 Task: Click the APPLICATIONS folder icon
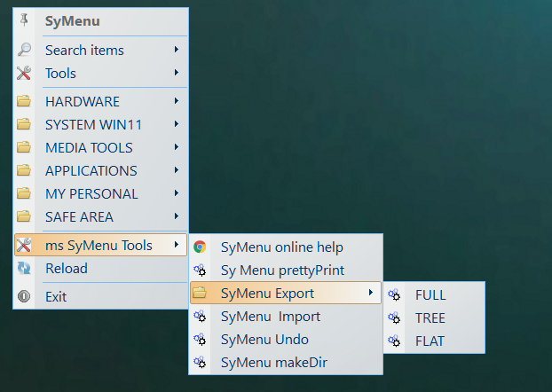coord(24,170)
